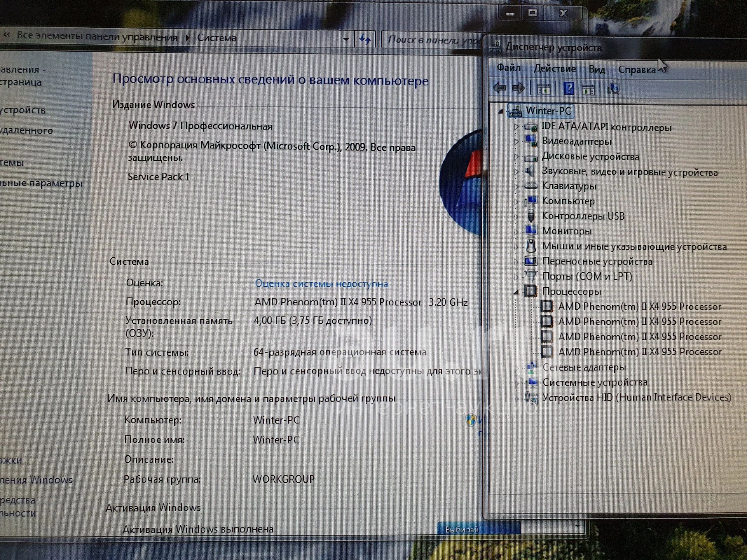Click the mouse icon of Мыши category
Viewport: 747px width, 560px height.
(x=530, y=246)
